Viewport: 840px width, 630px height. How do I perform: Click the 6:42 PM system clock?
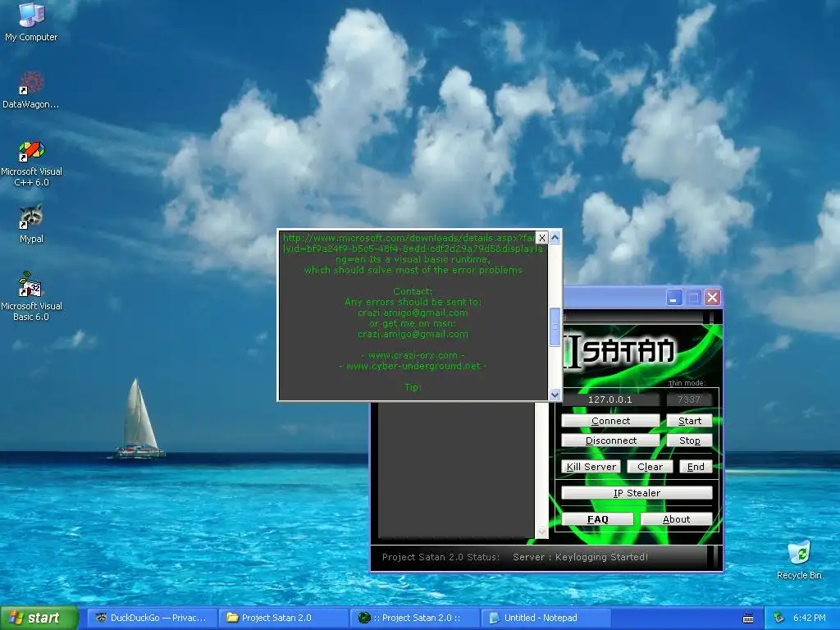809,618
